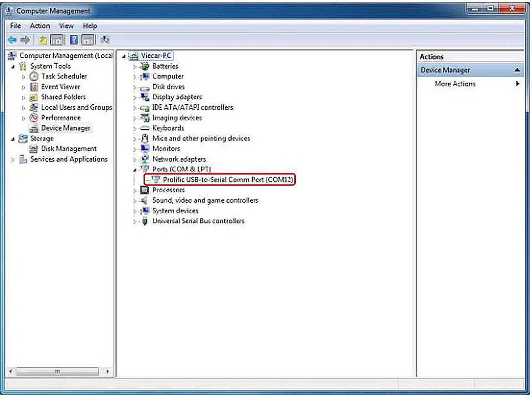Collapse the System Tools tree node
Image resolution: width=532 pixels, height=395 pixels.
point(13,67)
